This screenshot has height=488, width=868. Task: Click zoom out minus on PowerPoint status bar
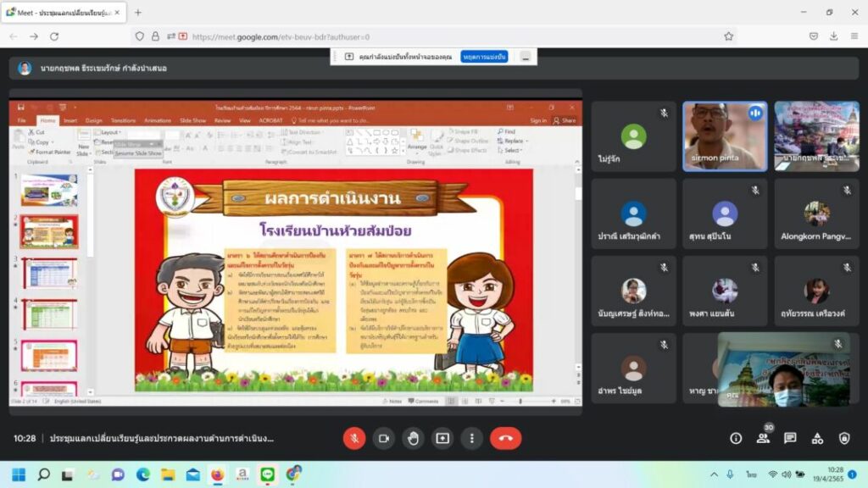pos(502,401)
